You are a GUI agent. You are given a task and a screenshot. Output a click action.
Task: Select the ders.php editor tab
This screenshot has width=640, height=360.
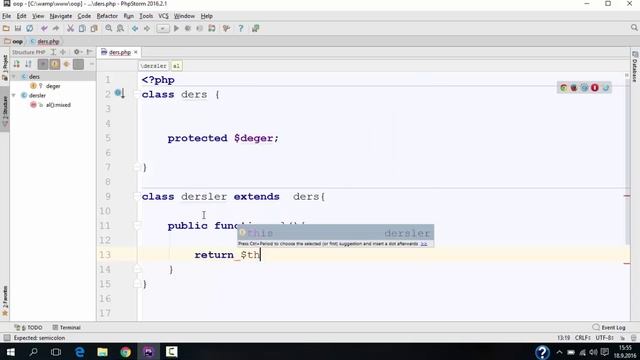[120, 52]
